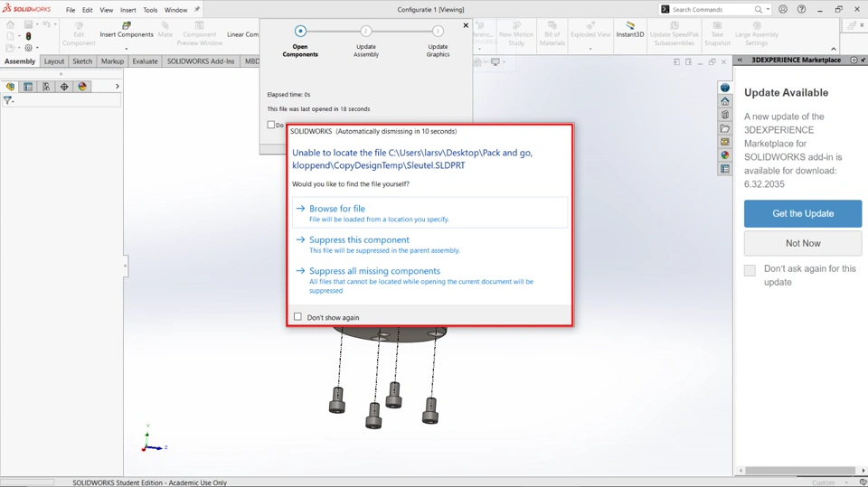
Task: Open the FeatureManager design tree tab
Action: 10,87
